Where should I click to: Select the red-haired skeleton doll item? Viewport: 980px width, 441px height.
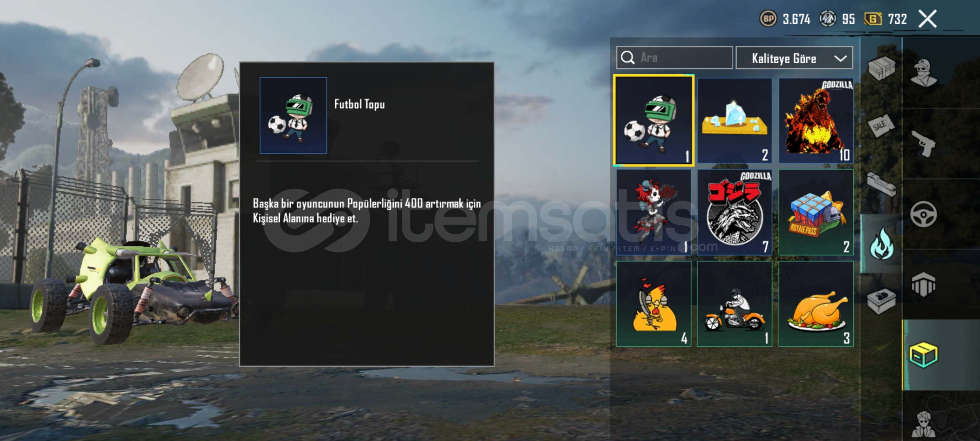coord(653,212)
